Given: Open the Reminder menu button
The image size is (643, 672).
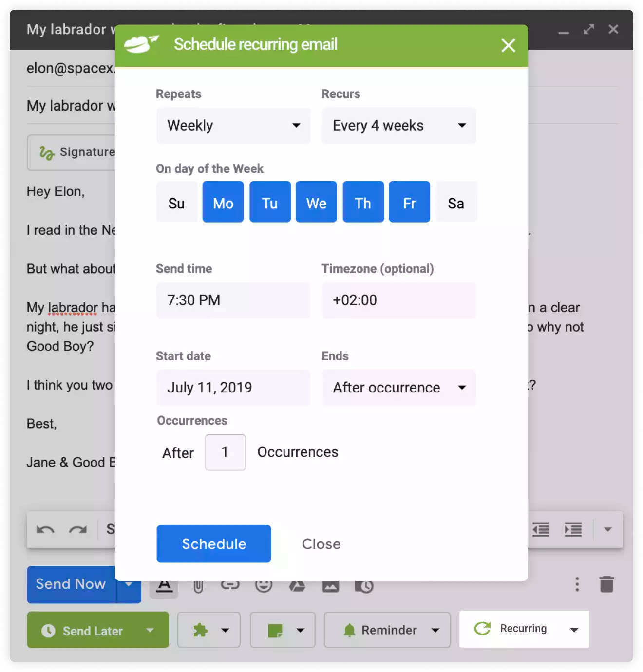Looking at the screenshot, I should [387, 630].
